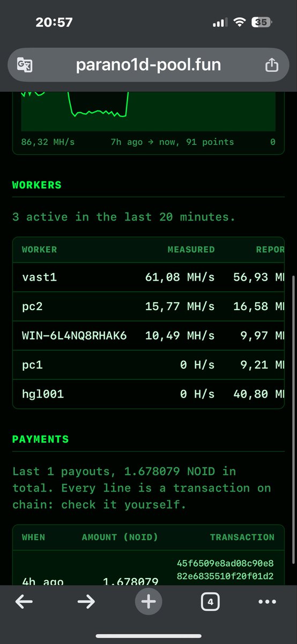Viewport: 297px width, 644px height.
Task: Open the three-dot browser menu
Action: [x=267, y=602]
